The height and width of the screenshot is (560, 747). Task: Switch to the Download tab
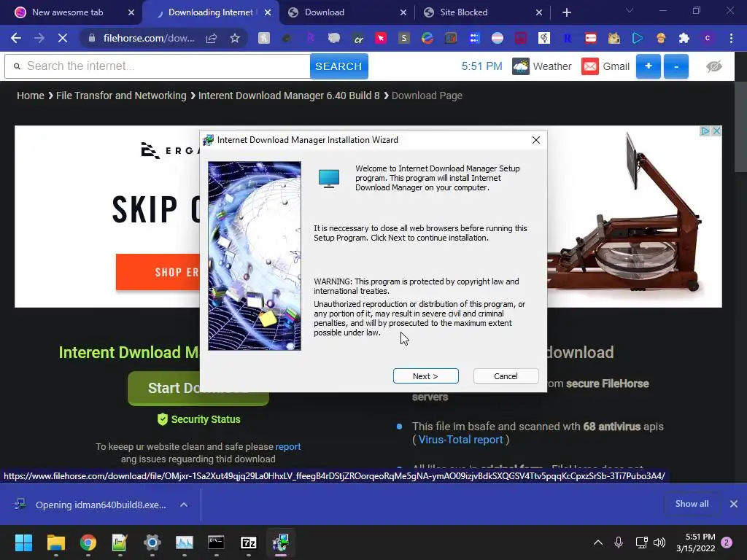(x=324, y=12)
